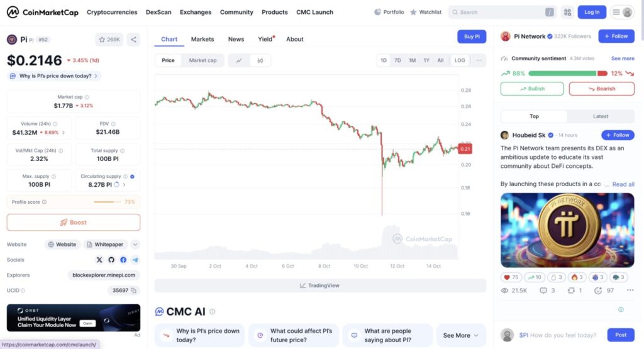Expand the Website links chevron dropdown
The height and width of the screenshot is (349, 644).
[135, 245]
